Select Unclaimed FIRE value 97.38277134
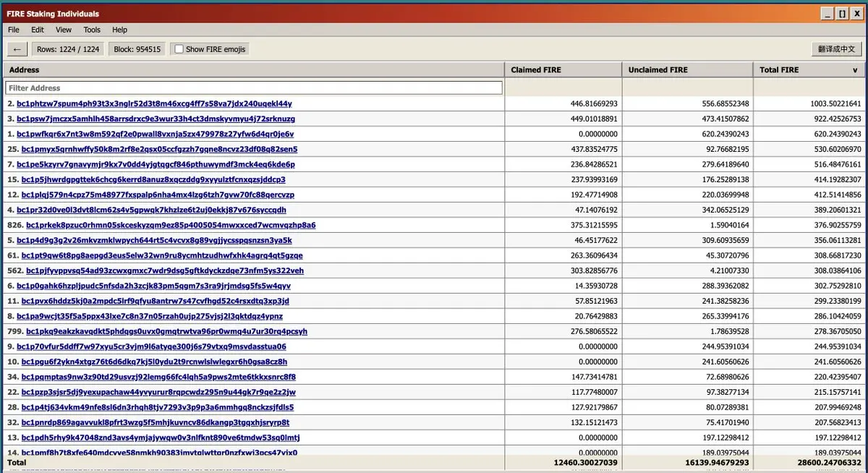Image resolution: width=868 pixels, height=473 pixels. tap(727, 393)
